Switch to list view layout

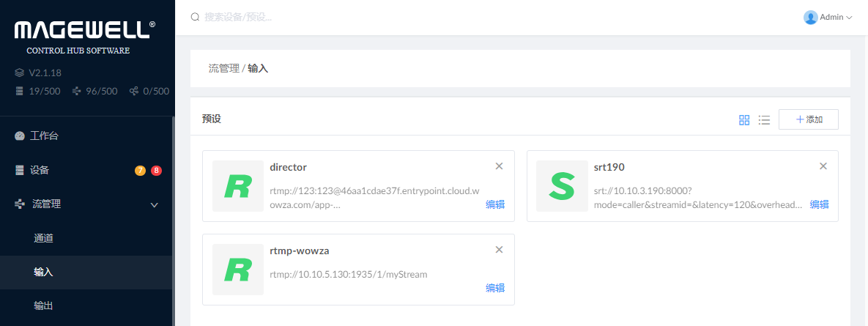pos(764,120)
